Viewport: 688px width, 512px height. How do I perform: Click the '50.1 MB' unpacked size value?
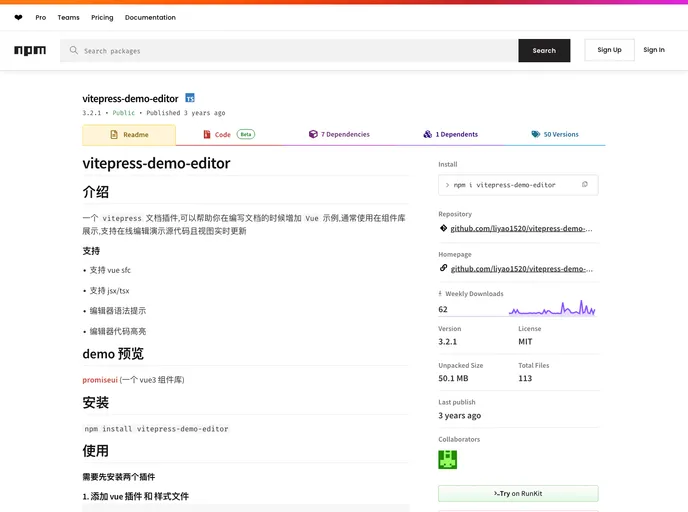[x=453, y=378]
